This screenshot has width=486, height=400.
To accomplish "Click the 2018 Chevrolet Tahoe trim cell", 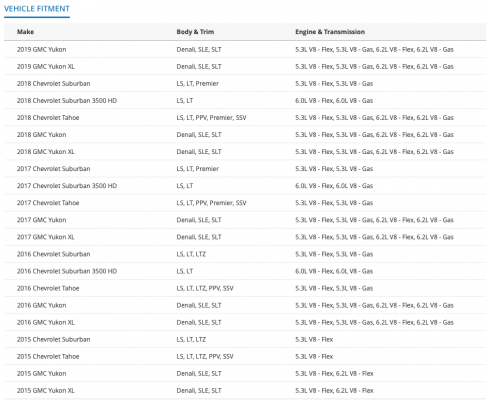I will (x=211, y=118).
